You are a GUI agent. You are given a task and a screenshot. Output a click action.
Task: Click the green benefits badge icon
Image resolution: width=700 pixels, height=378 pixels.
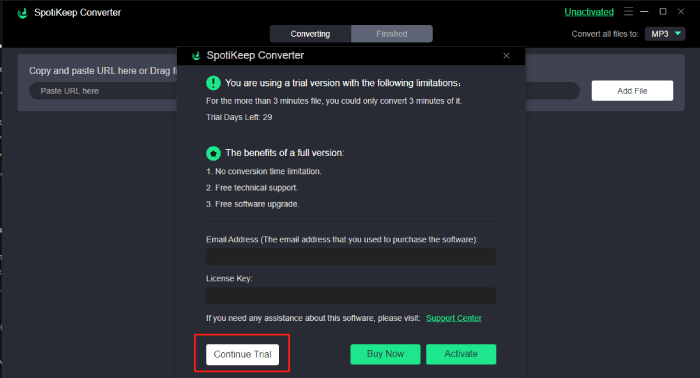click(x=213, y=153)
